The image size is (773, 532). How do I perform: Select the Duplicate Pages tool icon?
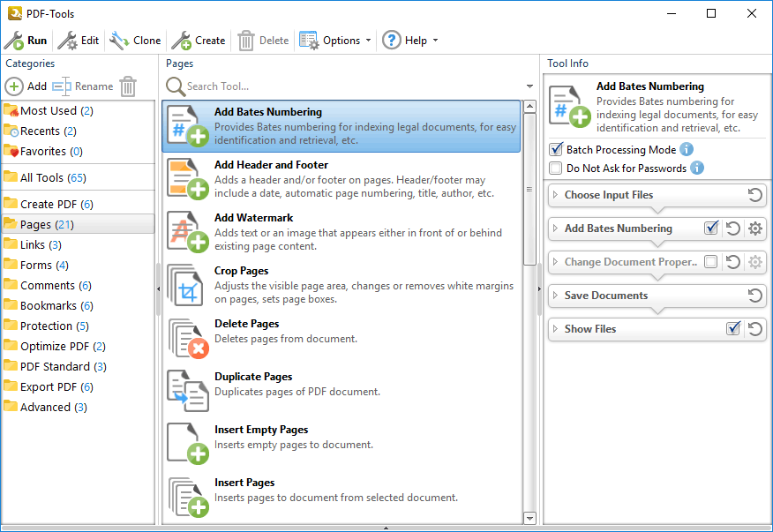click(x=187, y=391)
